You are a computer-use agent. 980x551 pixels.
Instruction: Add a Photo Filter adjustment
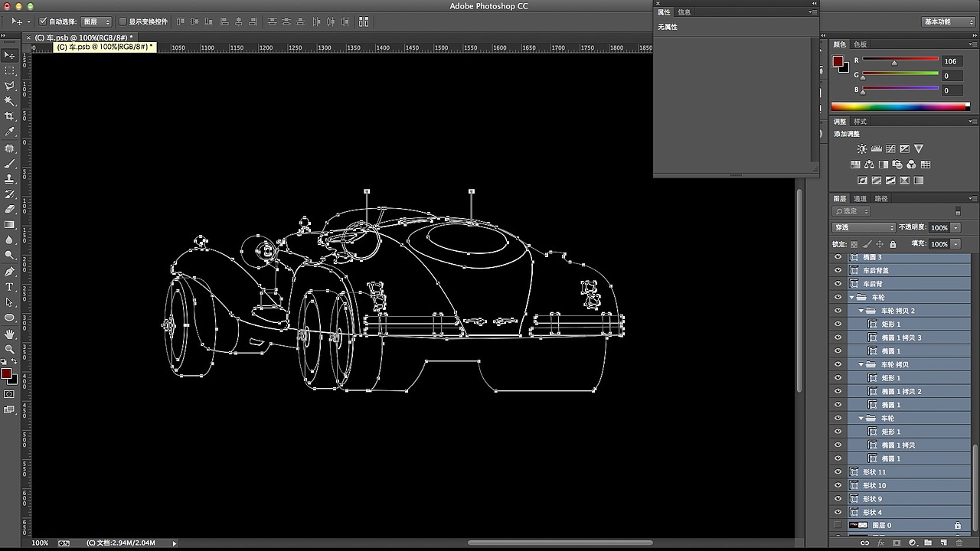click(897, 165)
